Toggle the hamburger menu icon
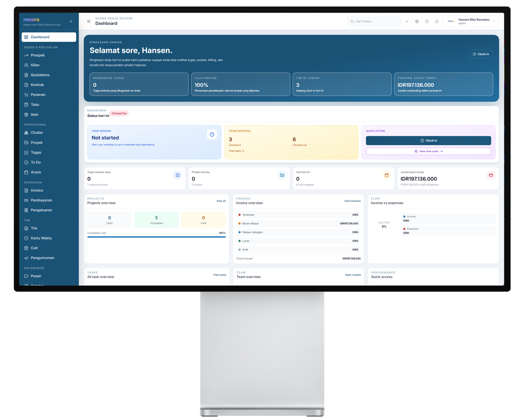The height and width of the screenshot is (420, 515). coord(89,21)
